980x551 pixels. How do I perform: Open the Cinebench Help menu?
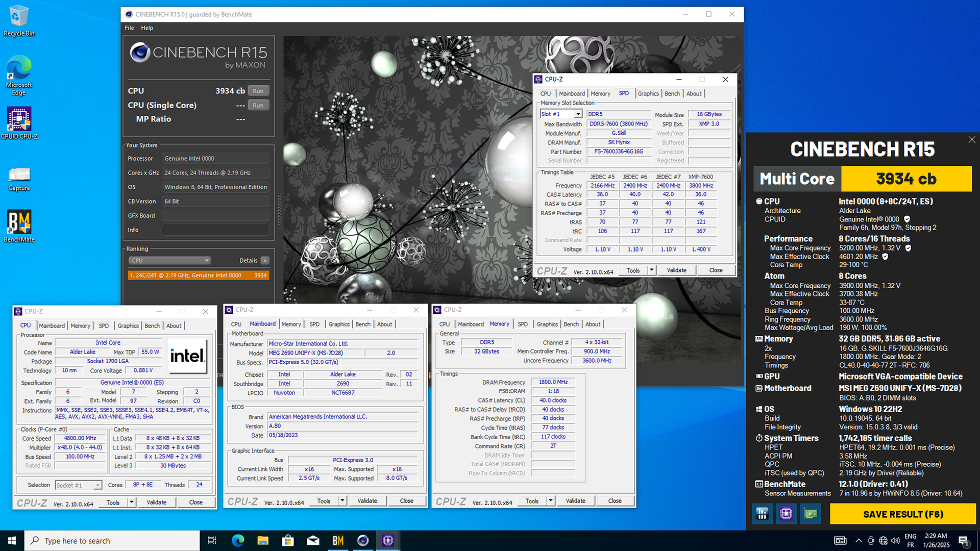click(147, 28)
